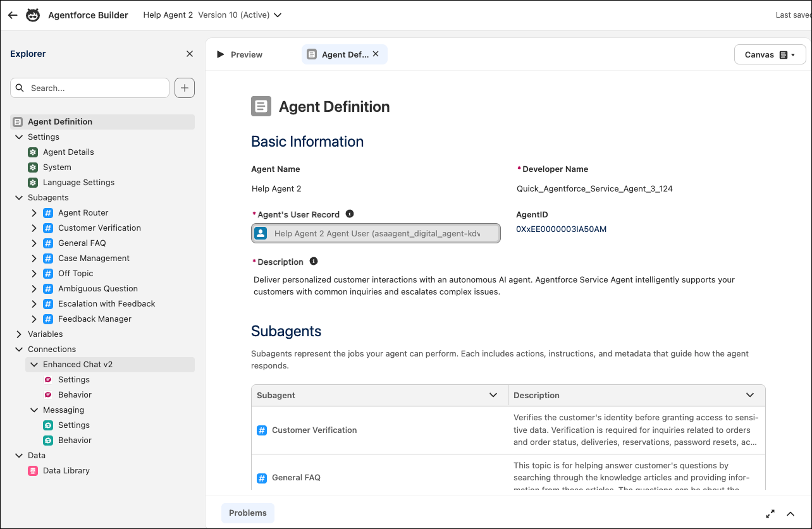Open the Subagent column header menu

[x=493, y=395]
